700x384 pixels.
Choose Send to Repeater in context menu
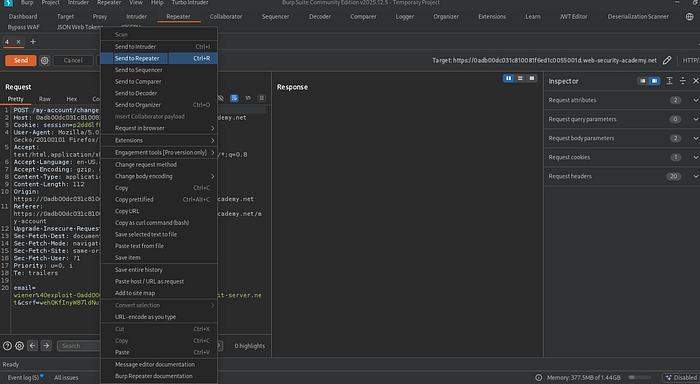159,58
